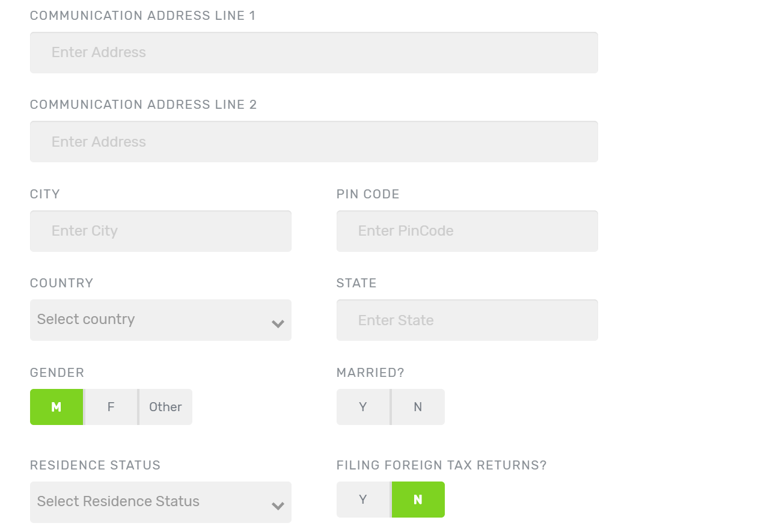Expand the Select country combo box
Viewport: 758px width, 532px height.
150,320
